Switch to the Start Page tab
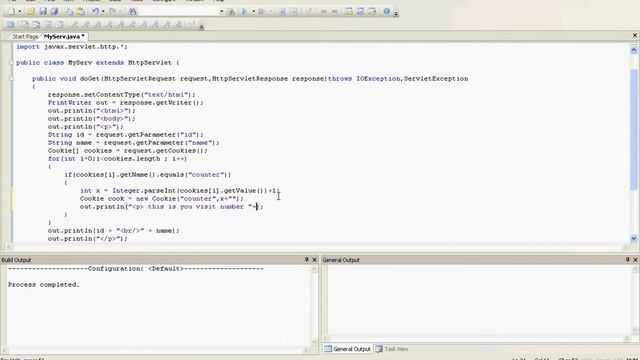This screenshot has width=640, height=360. [x=25, y=36]
